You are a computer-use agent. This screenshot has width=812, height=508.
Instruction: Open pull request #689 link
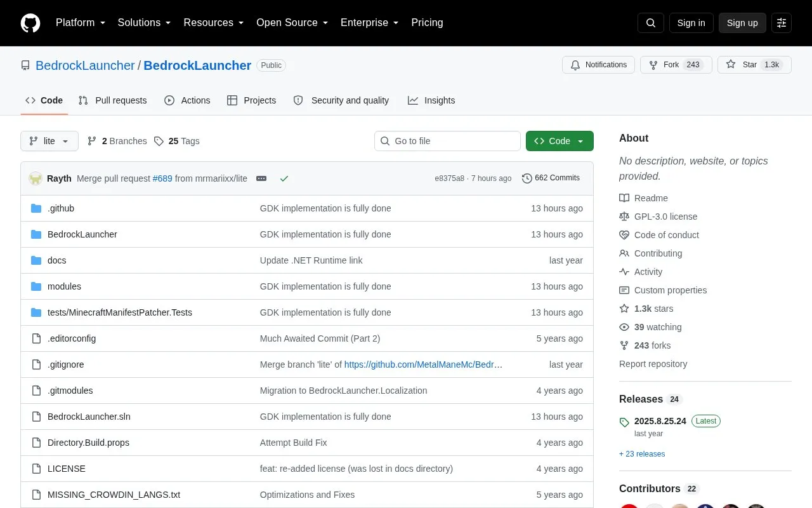tap(162, 178)
